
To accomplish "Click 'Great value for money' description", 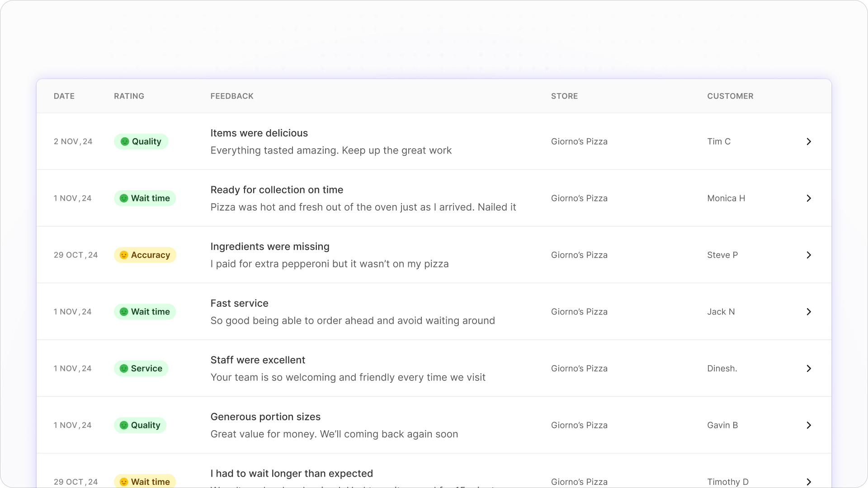I will (x=334, y=434).
